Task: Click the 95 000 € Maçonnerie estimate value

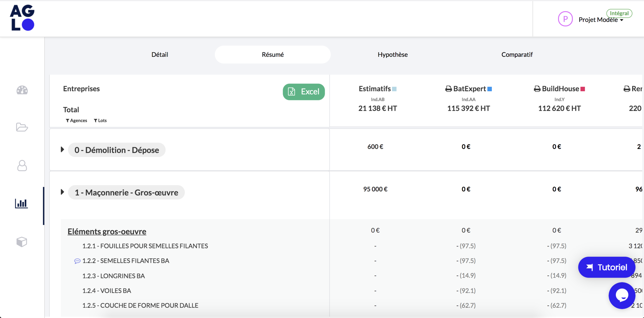Action: pyautogui.click(x=375, y=189)
